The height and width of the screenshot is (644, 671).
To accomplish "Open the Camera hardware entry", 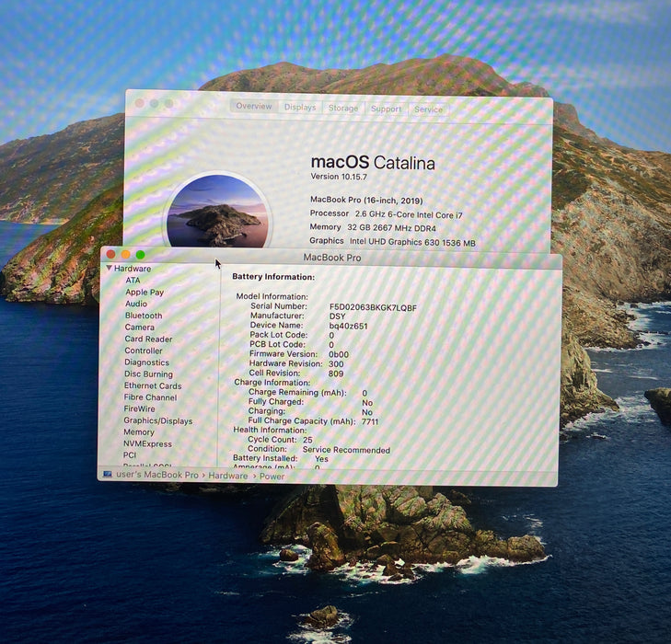I will [140, 328].
